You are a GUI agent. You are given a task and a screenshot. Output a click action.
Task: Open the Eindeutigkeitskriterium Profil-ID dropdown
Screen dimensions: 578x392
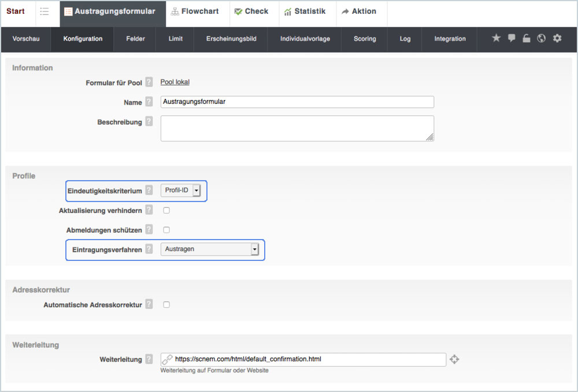point(180,191)
